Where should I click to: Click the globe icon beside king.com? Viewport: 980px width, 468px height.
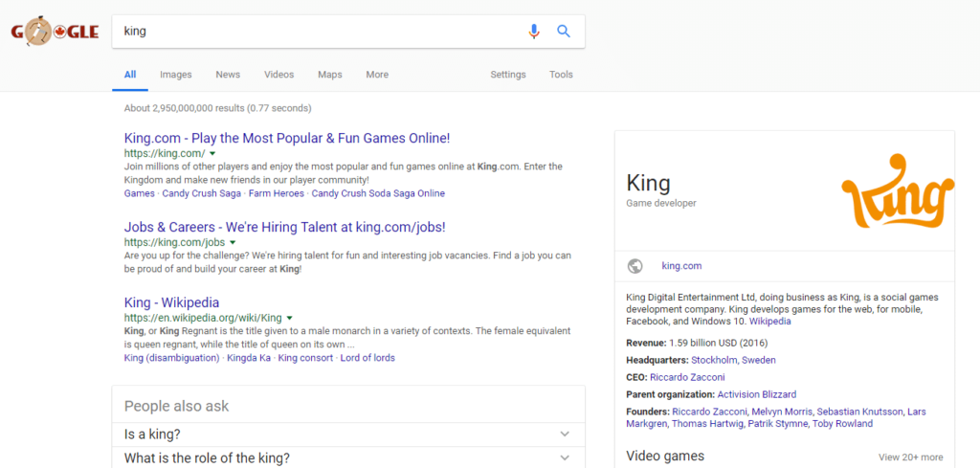coord(635,266)
